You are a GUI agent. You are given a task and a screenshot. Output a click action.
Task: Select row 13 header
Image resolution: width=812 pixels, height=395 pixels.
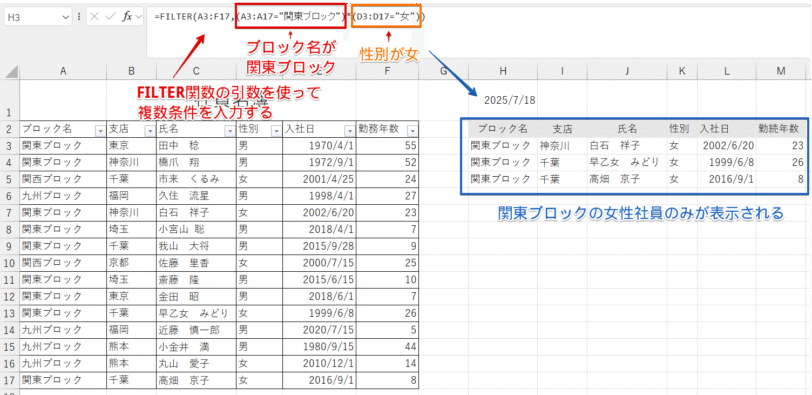click(10, 313)
